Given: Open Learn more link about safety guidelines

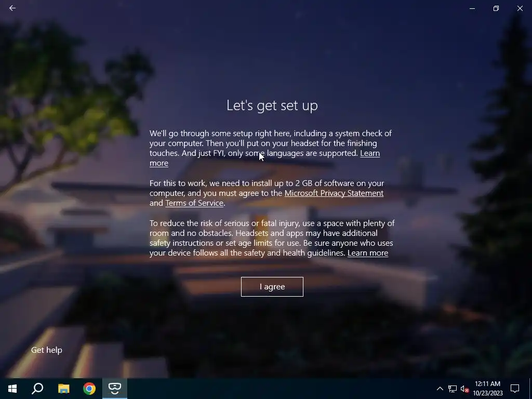Looking at the screenshot, I should pyautogui.click(x=368, y=253).
